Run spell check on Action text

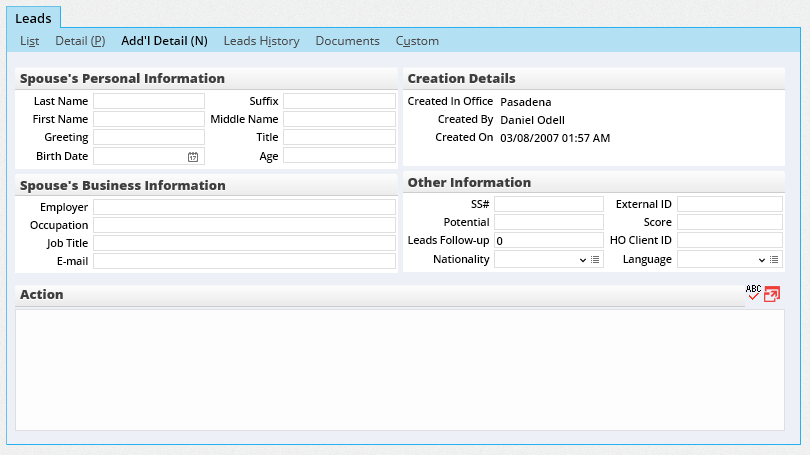click(x=753, y=293)
